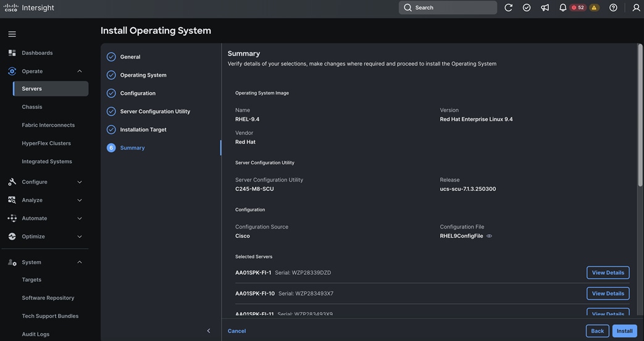Click the Search input field

pyautogui.click(x=448, y=7)
